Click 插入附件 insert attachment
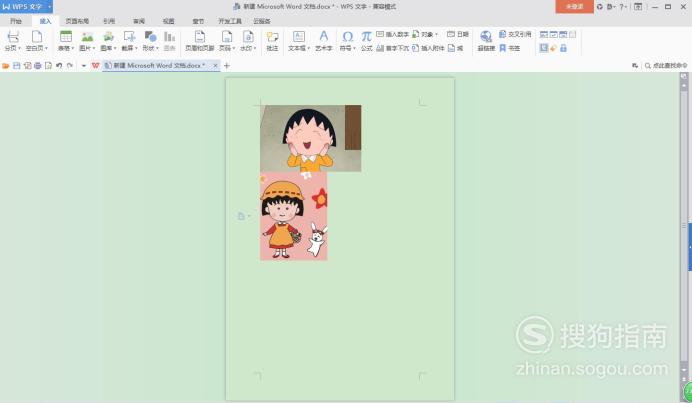 [428, 48]
